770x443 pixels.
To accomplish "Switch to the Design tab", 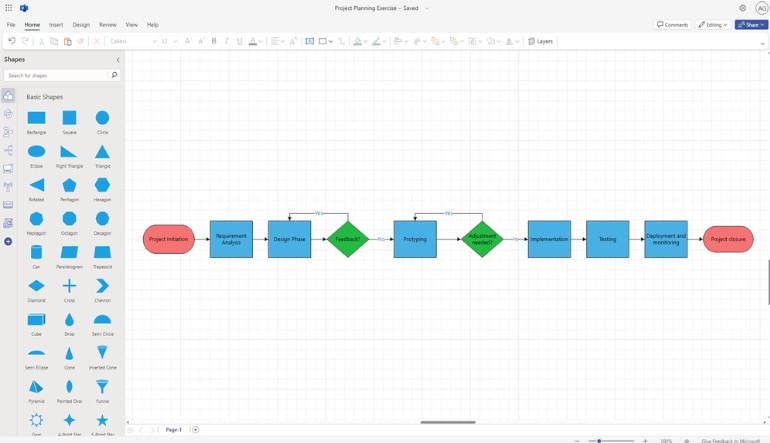I will (81, 25).
